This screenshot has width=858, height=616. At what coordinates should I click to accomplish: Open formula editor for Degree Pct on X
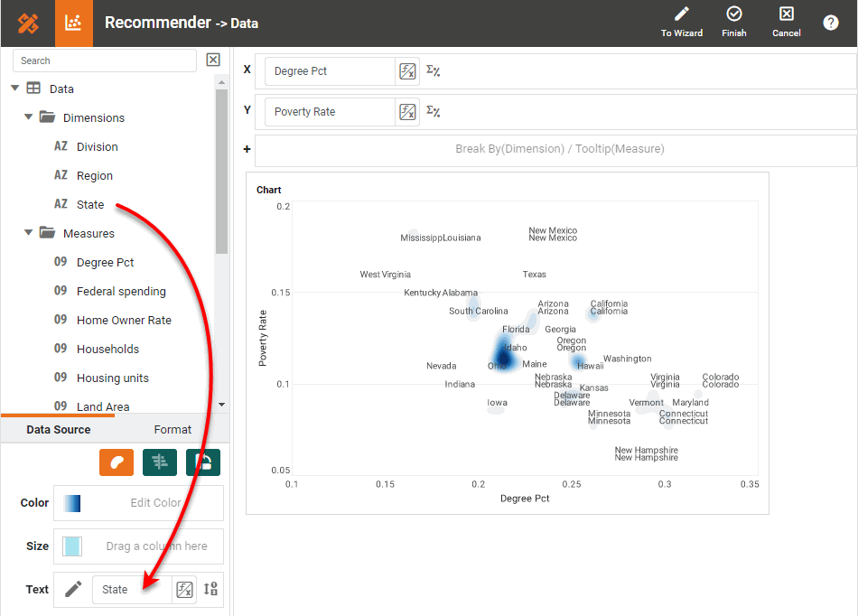407,71
